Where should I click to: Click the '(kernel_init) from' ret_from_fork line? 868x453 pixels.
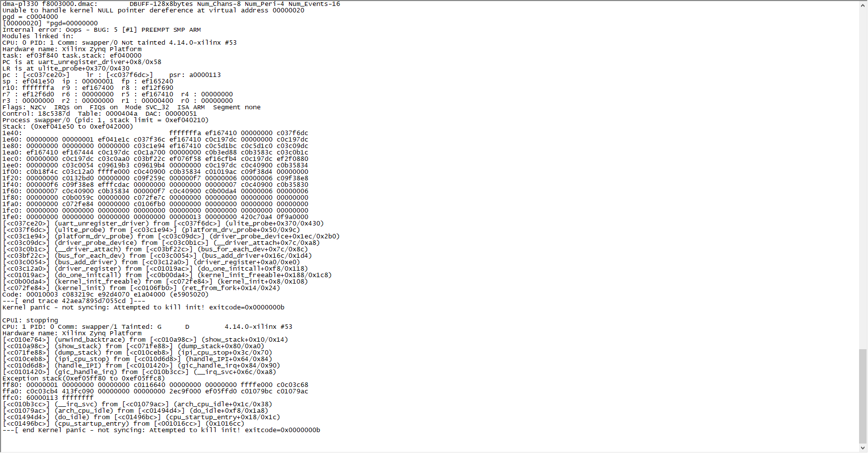click(x=142, y=288)
